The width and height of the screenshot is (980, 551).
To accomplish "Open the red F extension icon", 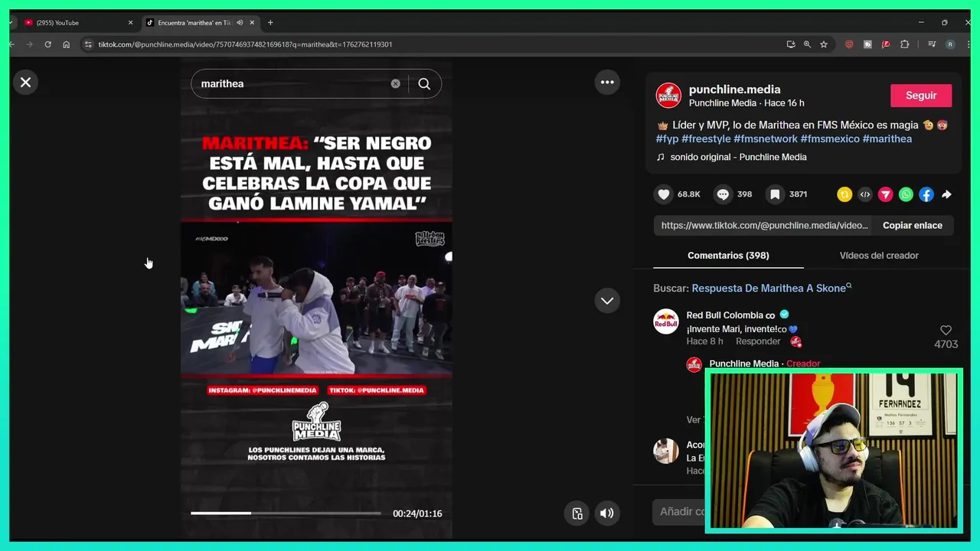I will pos(886,44).
